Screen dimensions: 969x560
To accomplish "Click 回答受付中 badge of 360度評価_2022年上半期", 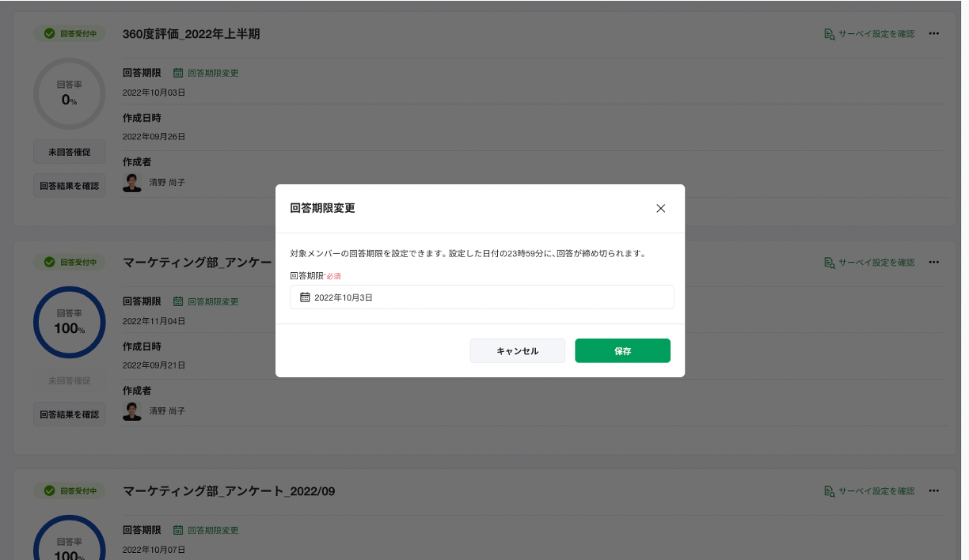I will 69,34.
